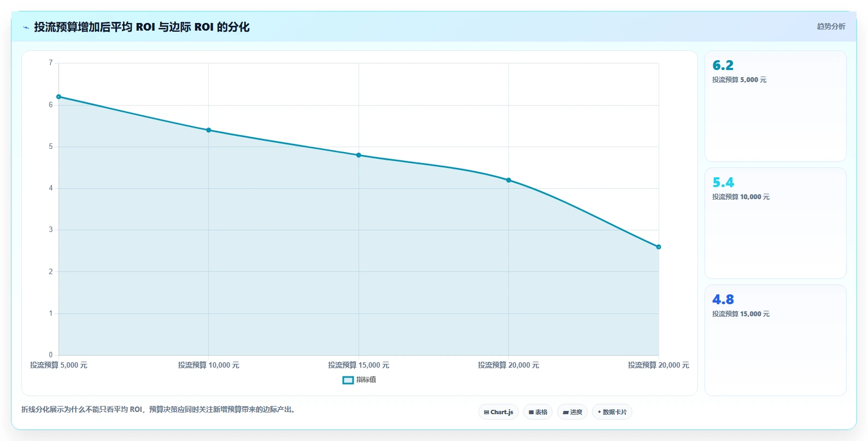Click y-axis tick label 0

[x=51, y=355]
